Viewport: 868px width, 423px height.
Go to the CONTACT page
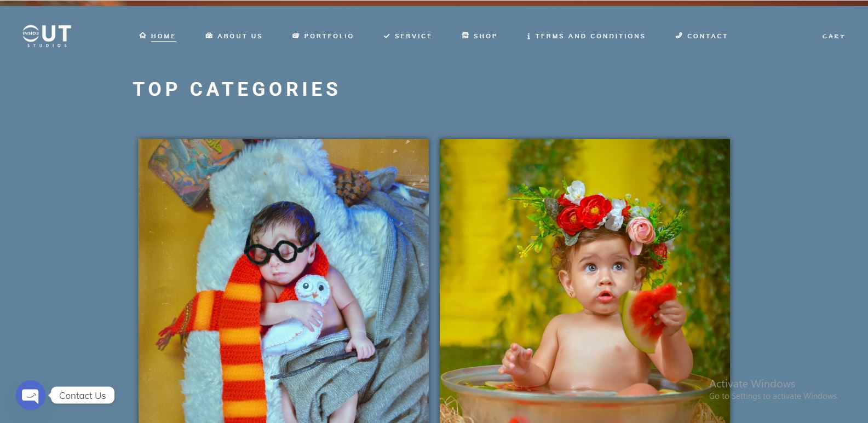[708, 36]
